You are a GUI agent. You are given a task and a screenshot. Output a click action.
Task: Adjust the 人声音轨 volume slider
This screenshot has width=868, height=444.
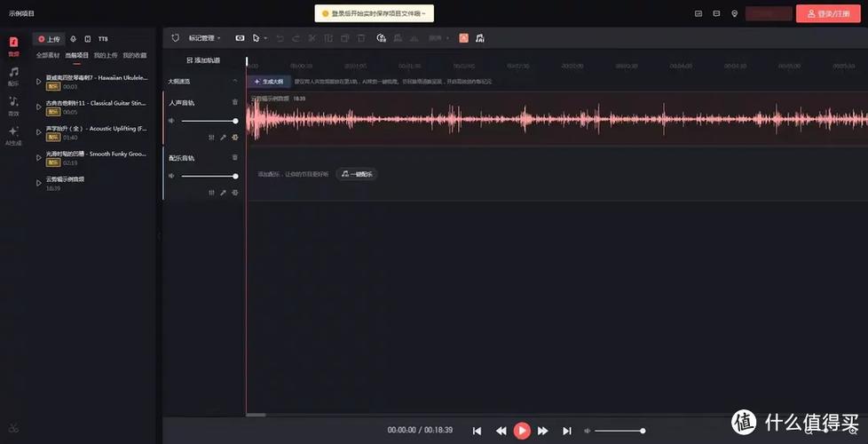[209, 121]
